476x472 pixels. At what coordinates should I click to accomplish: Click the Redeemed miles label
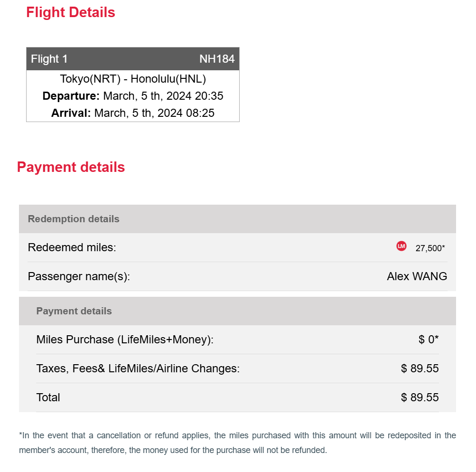coord(72,247)
